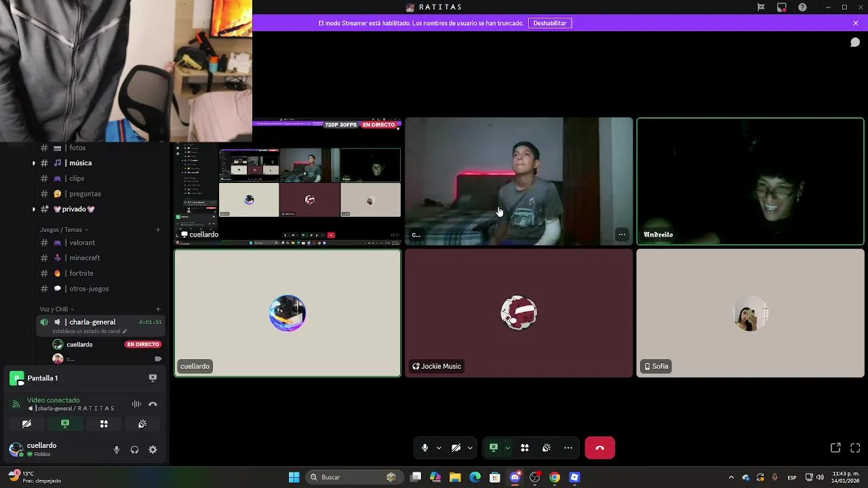Stop screen share in call control bar
Screen dimensions: 868x488
494,448
